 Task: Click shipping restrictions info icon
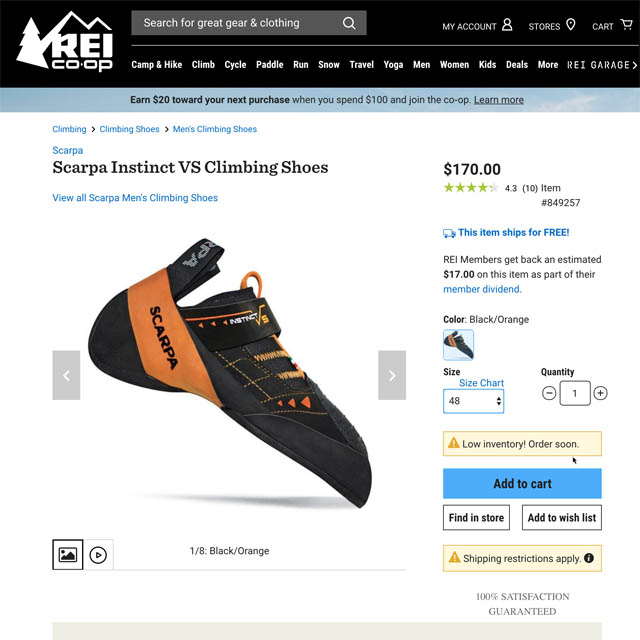click(589, 558)
